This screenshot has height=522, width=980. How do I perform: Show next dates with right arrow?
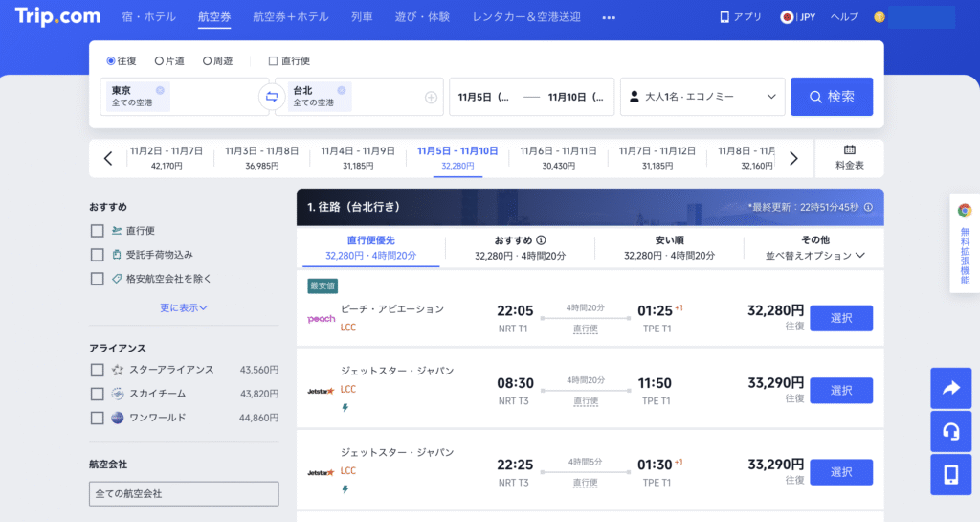(x=793, y=159)
